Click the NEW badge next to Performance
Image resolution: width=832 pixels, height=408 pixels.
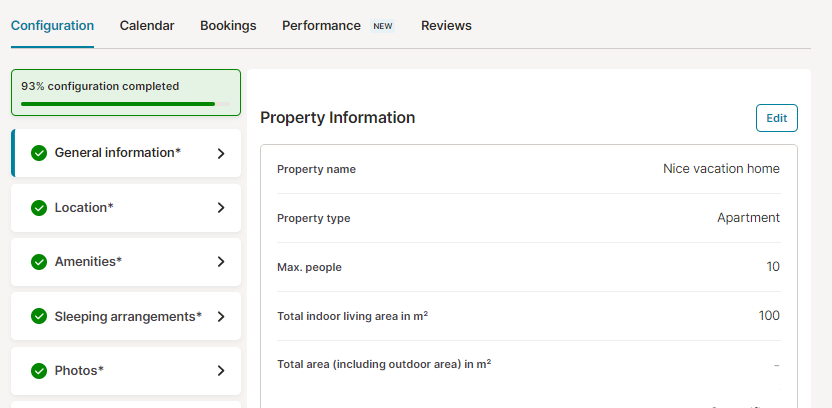(383, 26)
